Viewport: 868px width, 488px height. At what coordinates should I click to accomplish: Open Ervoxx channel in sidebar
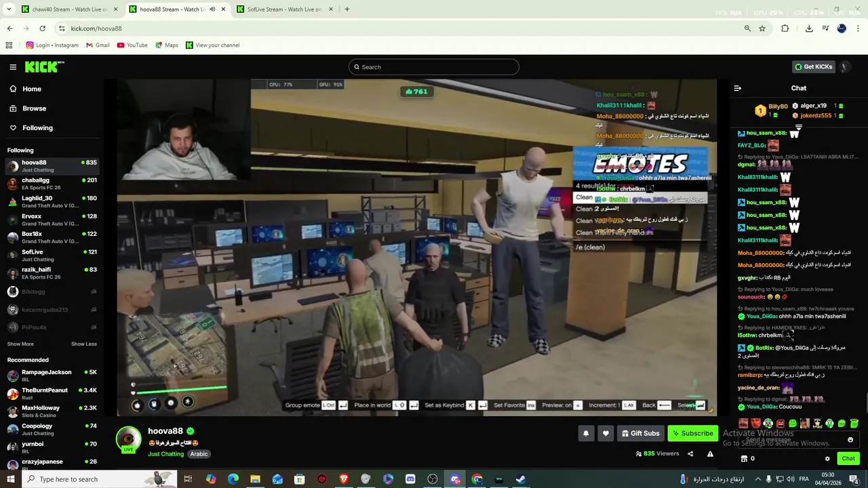(52, 220)
